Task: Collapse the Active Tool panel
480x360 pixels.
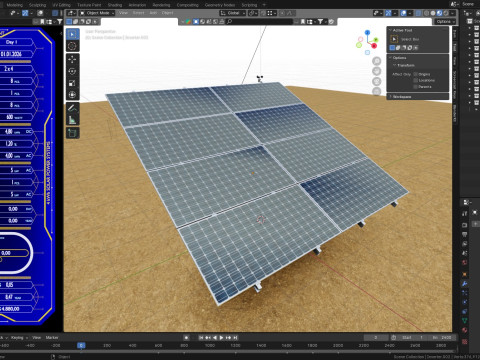Action: 390,30
